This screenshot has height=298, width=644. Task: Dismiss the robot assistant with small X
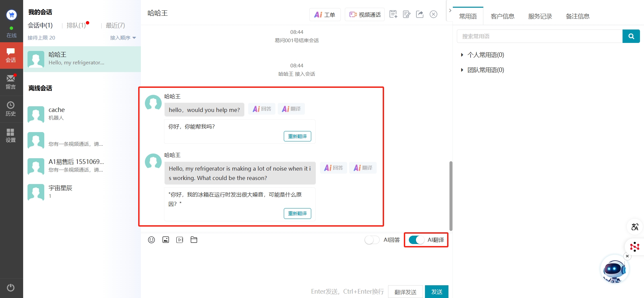point(627,256)
